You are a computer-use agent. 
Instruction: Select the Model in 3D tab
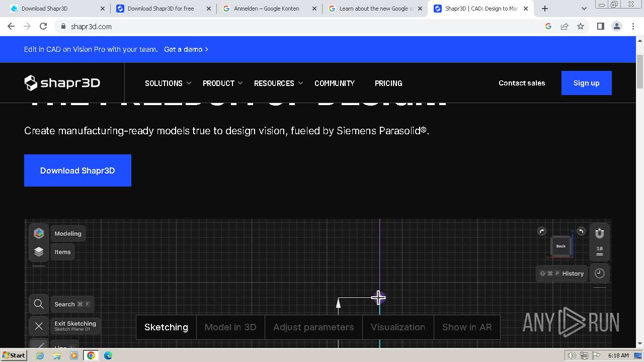(230, 327)
